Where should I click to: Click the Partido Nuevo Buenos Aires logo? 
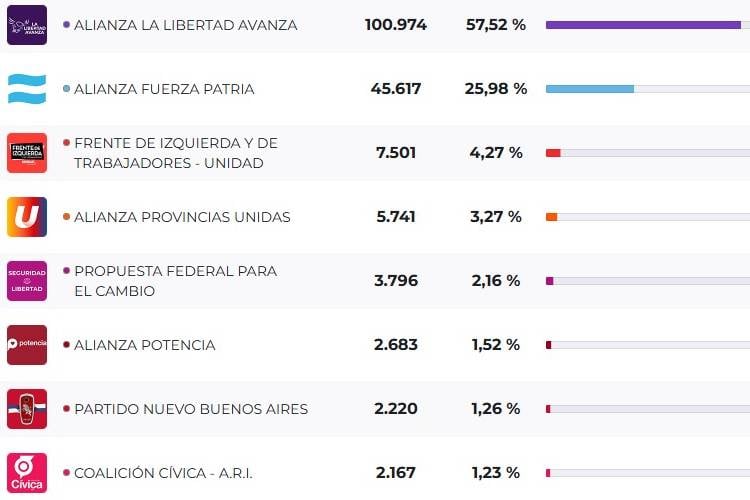point(27,409)
